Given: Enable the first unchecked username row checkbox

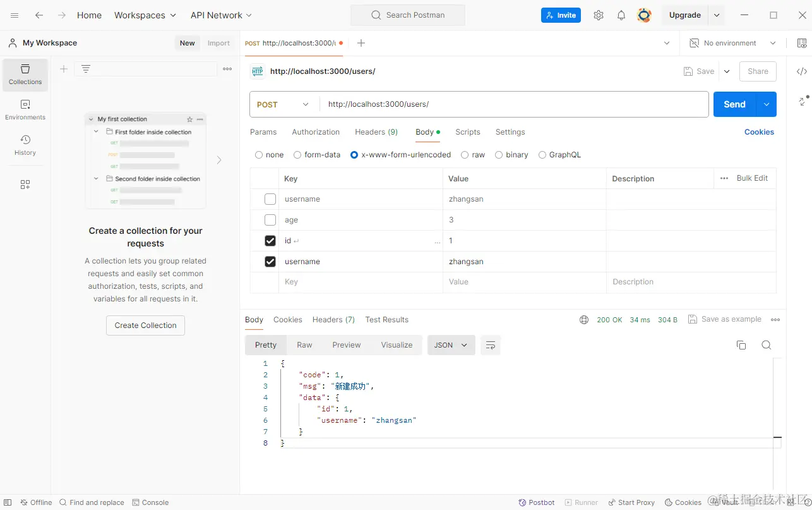Looking at the screenshot, I should [x=270, y=199].
